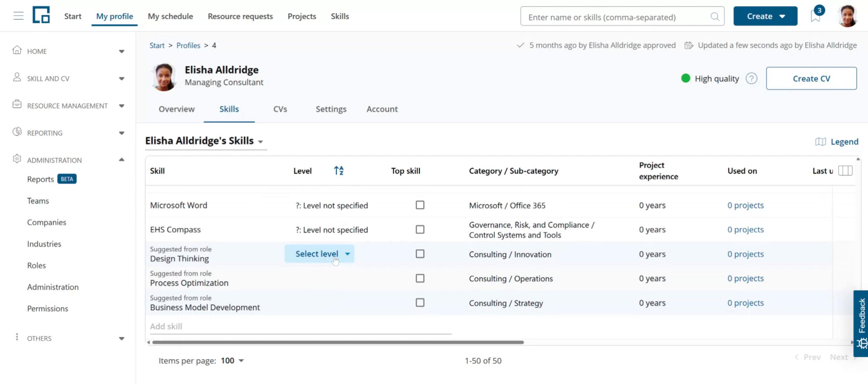This screenshot has height=384, width=868.
Task: Switch to the CVs tab
Action: (280, 109)
